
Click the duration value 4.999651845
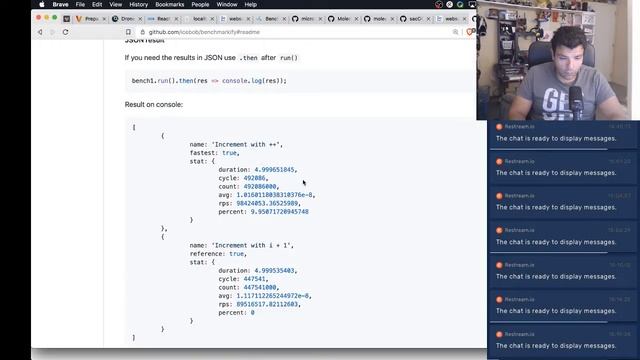click(x=274, y=170)
